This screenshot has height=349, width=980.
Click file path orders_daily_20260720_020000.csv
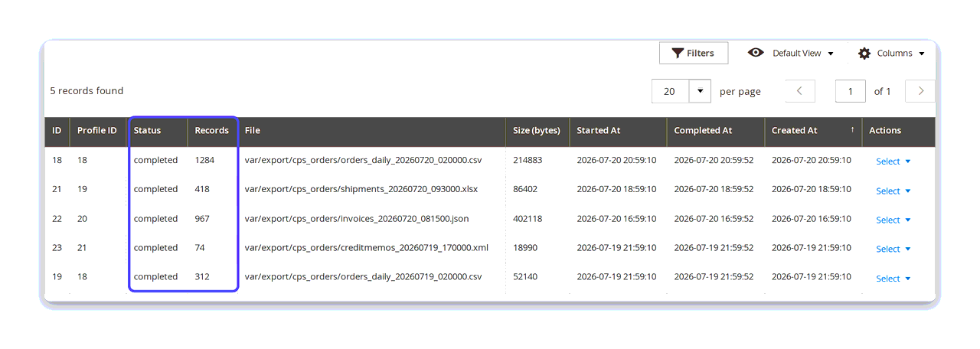[x=363, y=161]
